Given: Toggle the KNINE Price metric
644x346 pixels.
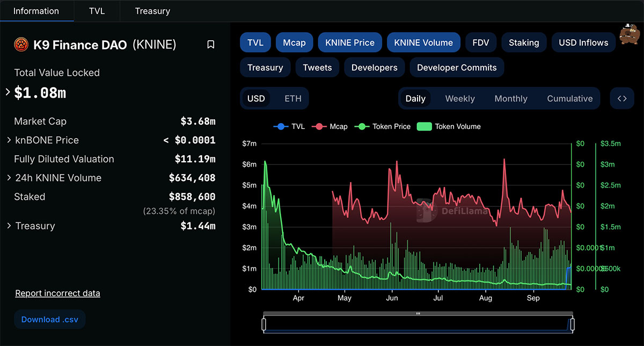Looking at the screenshot, I should coord(350,42).
